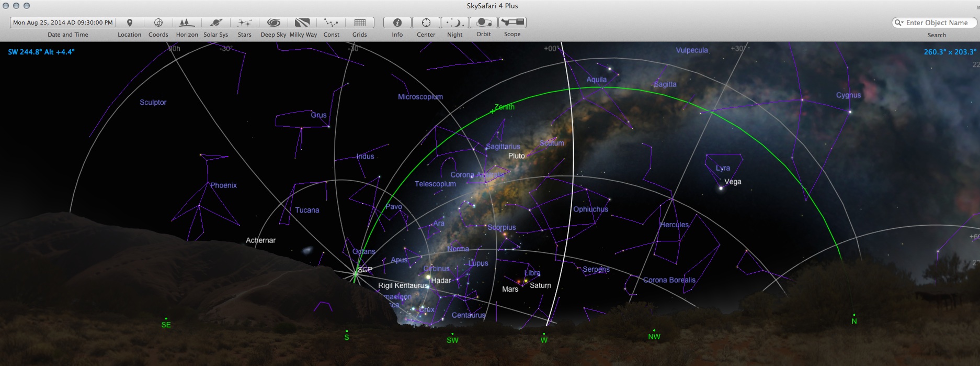Click the Ophiuchus constellation label
The width and height of the screenshot is (980, 366).
(x=590, y=209)
